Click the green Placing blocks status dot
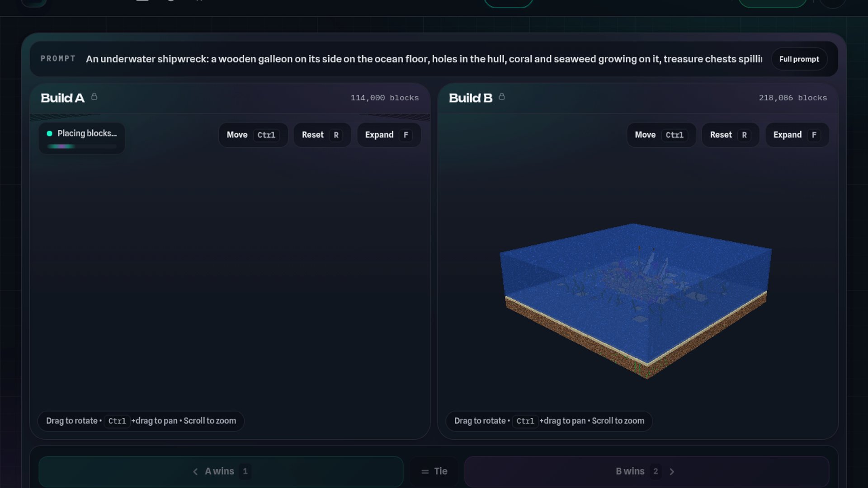Image resolution: width=868 pixels, height=488 pixels. click(x=50, y=133)
